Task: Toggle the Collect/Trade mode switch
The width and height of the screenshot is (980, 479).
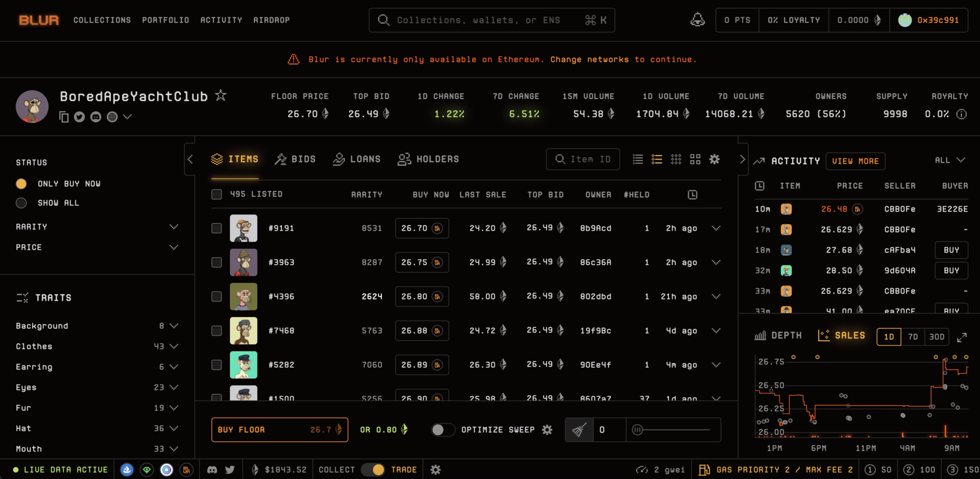Action: [373, 470]
